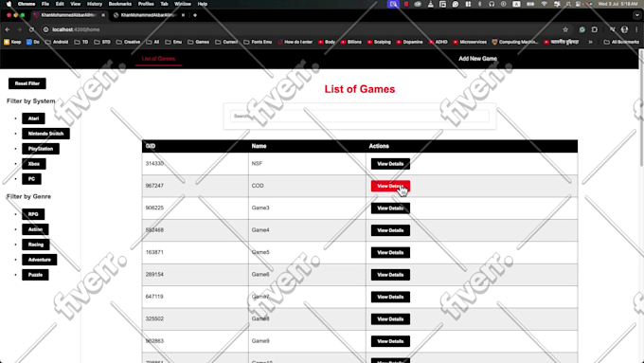This screenshot has width=644, height=363.
Task: Click the Reset Filter button
Action: pyautogui.click(x=27, y=83)
